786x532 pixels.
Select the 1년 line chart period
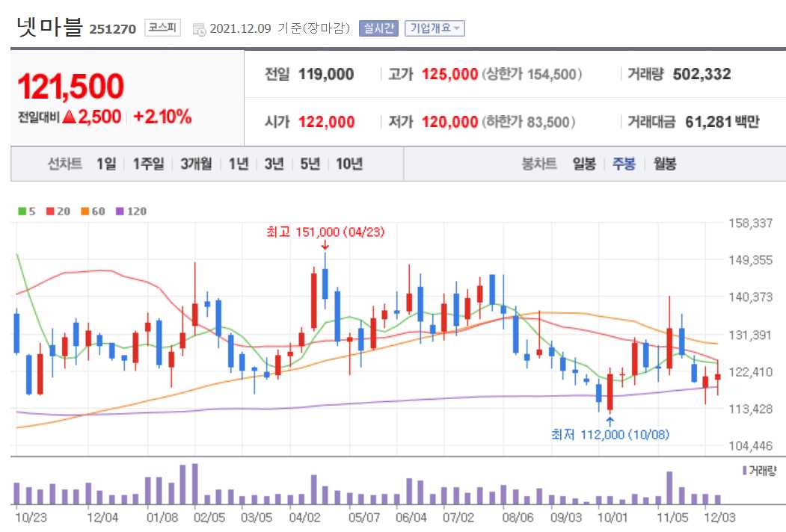[x=239, y=164]
